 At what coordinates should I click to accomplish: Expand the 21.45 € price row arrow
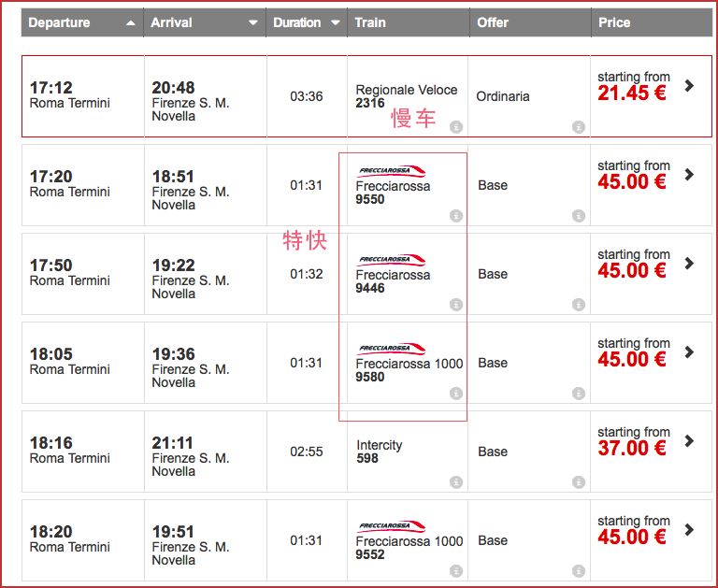click(689, 86)
